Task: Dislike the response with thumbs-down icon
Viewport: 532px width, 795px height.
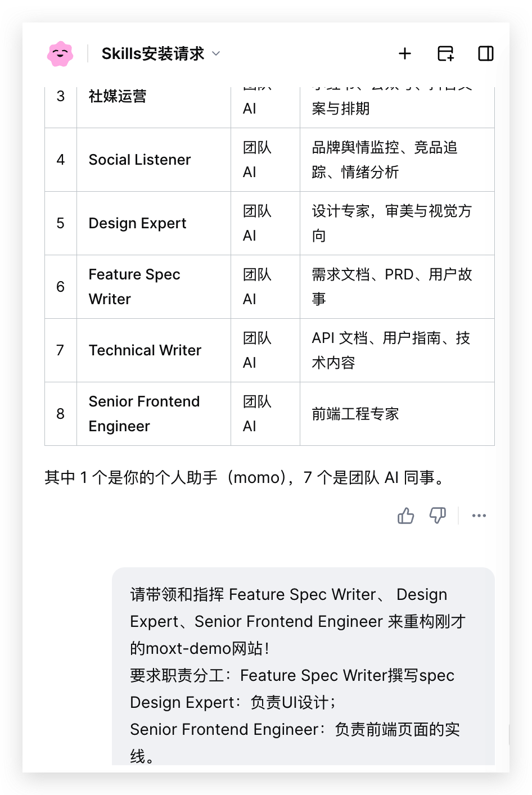Action: coord(438,516)
